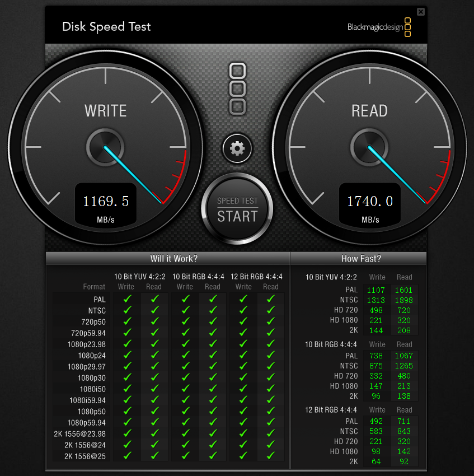This screenshot has width=474, height=476.
Task: Click 720p50 10 Bit RGB Write checkmark
Action: click(185, 321)
